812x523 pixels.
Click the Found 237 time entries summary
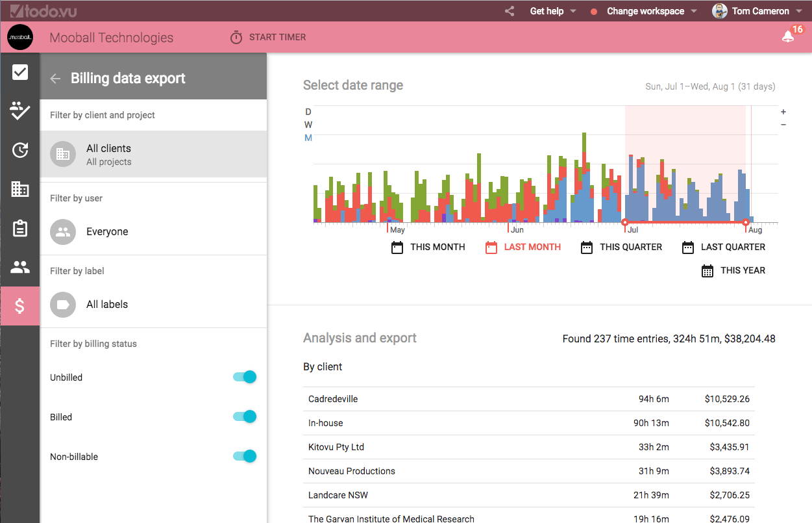(x=669, y=338)
